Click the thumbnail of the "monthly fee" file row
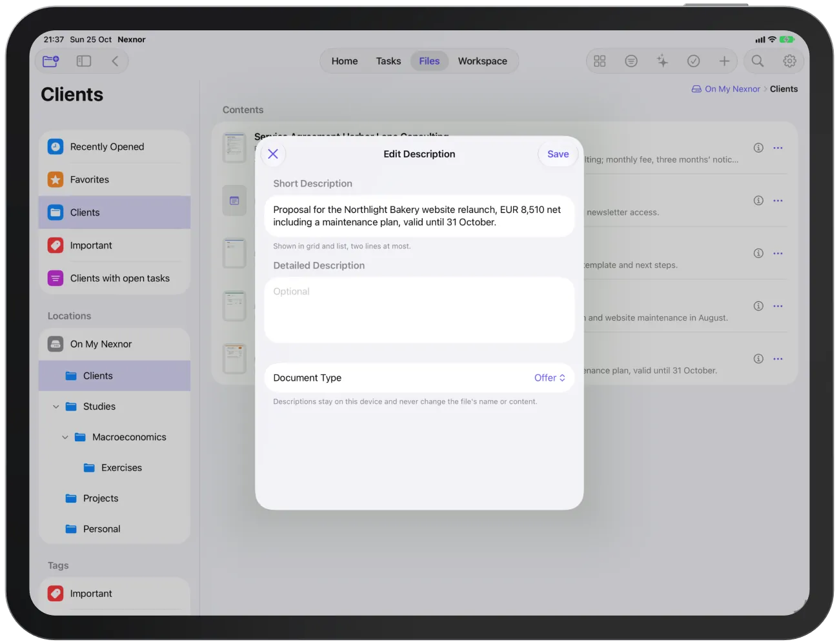Screen dimensions: 839x644 [234, 148]
